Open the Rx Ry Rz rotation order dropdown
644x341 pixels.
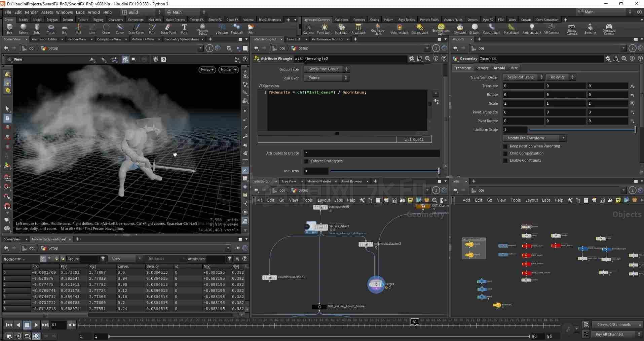(x=561, y=77)
